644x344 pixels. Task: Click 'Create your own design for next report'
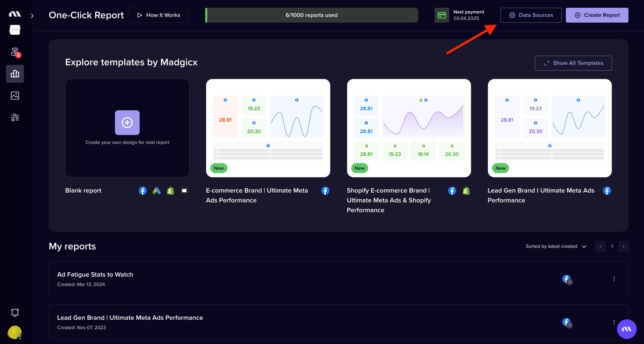(x=127, y=142)
